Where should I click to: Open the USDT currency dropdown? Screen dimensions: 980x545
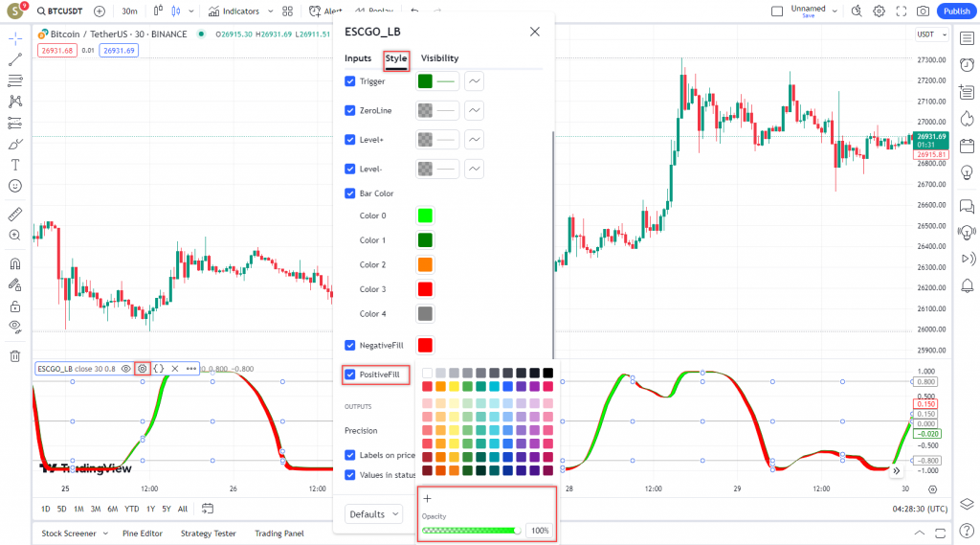tap(932, 34)
